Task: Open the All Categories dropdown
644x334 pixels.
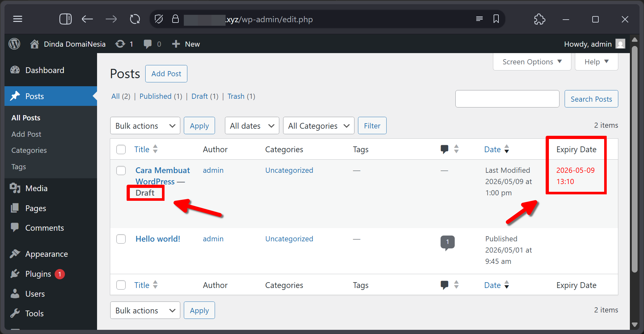Action: [x=318, y=125]
